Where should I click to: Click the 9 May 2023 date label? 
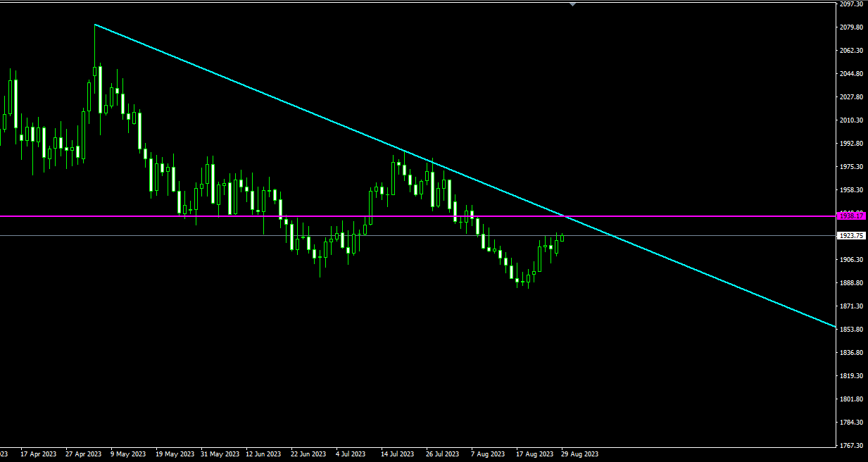128,454
